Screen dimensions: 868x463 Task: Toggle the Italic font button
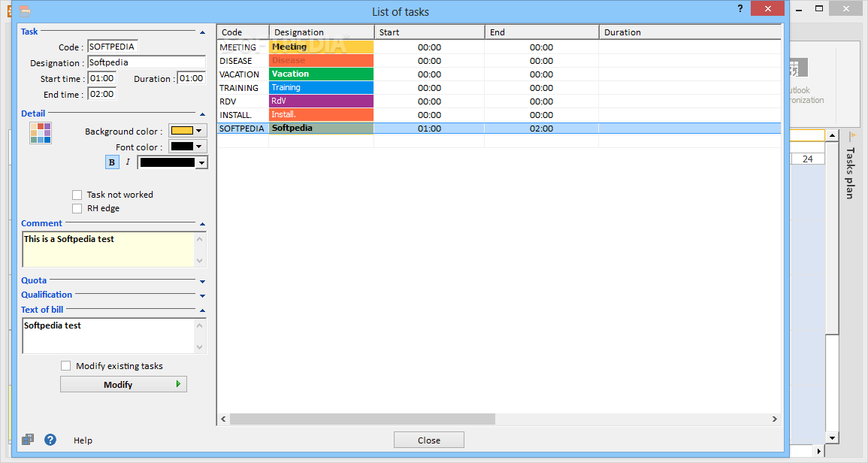click(x=128, y=162)
